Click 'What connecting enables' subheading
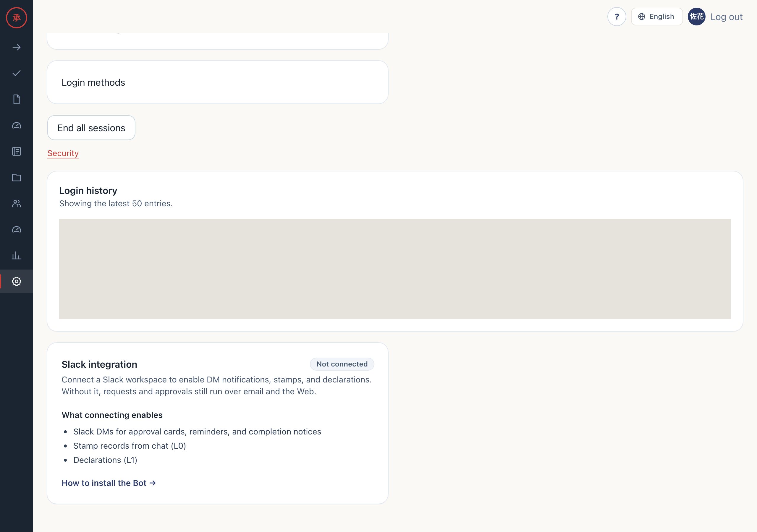757x532 pixels. [x=112, y=415]
